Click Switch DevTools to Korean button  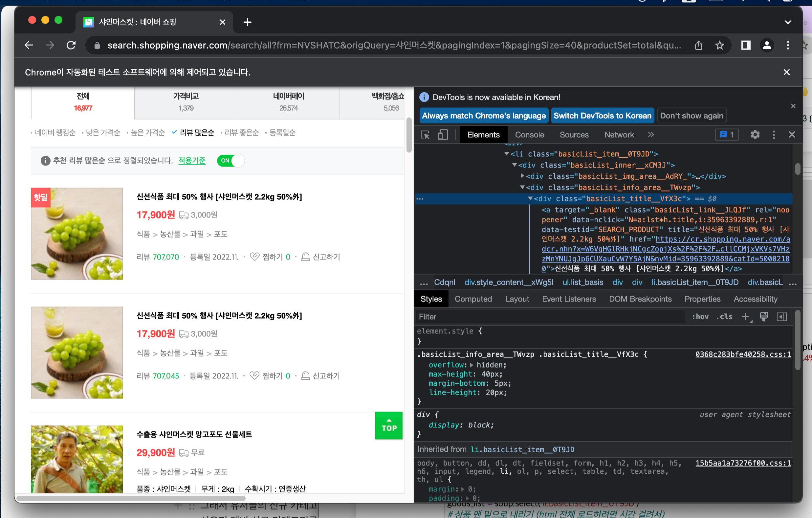pyautogui.click(x=602, y=116)
